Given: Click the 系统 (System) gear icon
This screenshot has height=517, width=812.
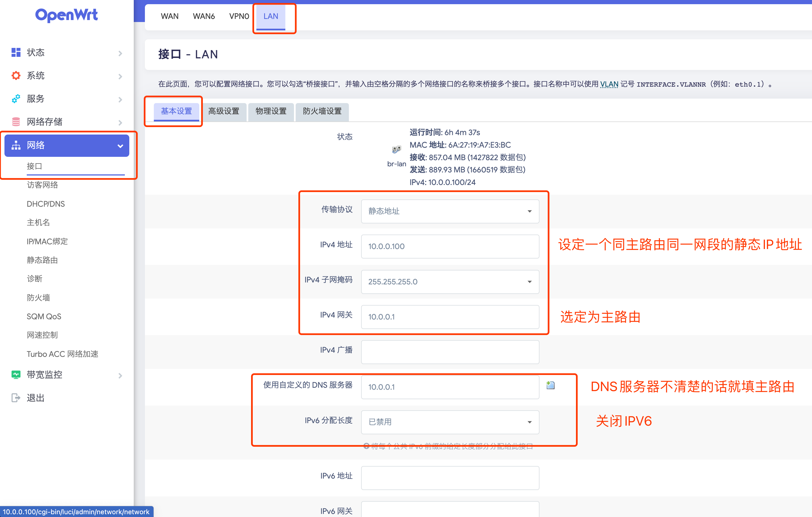Looking at the screenshot, I should (x=16, y=75).
